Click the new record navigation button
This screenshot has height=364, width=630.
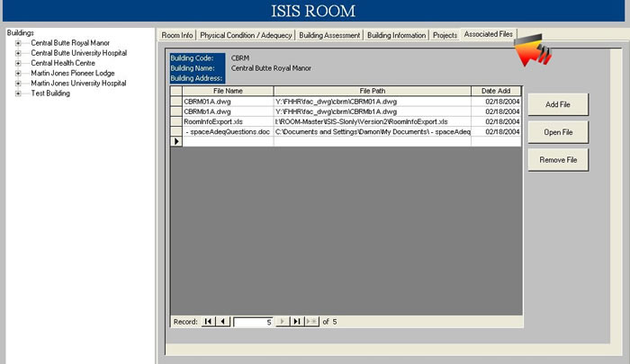(x=311, y=322)
